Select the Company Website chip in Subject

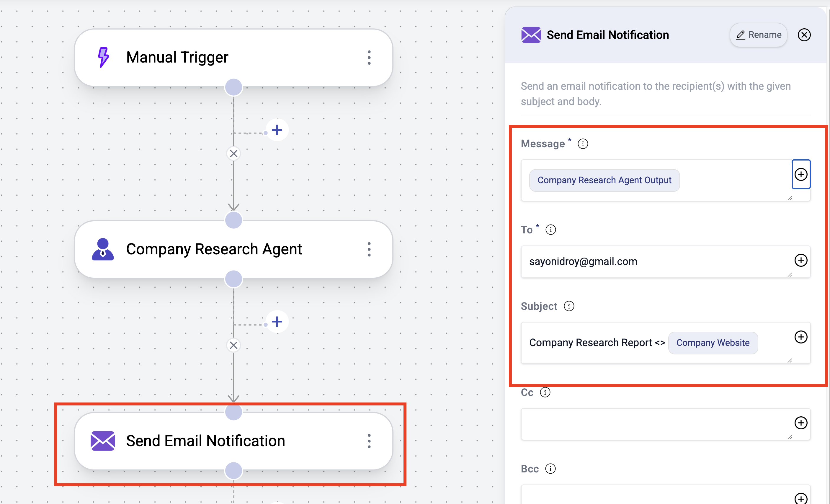coord(713,342)
